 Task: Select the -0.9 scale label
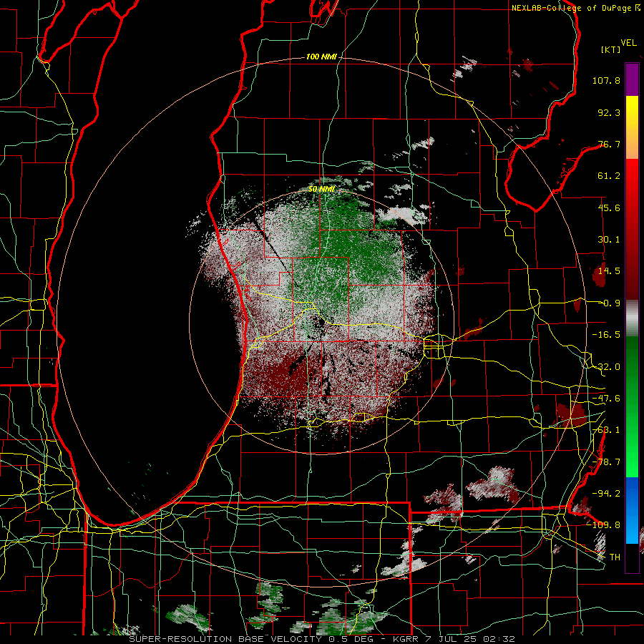(x=609, y=303)
